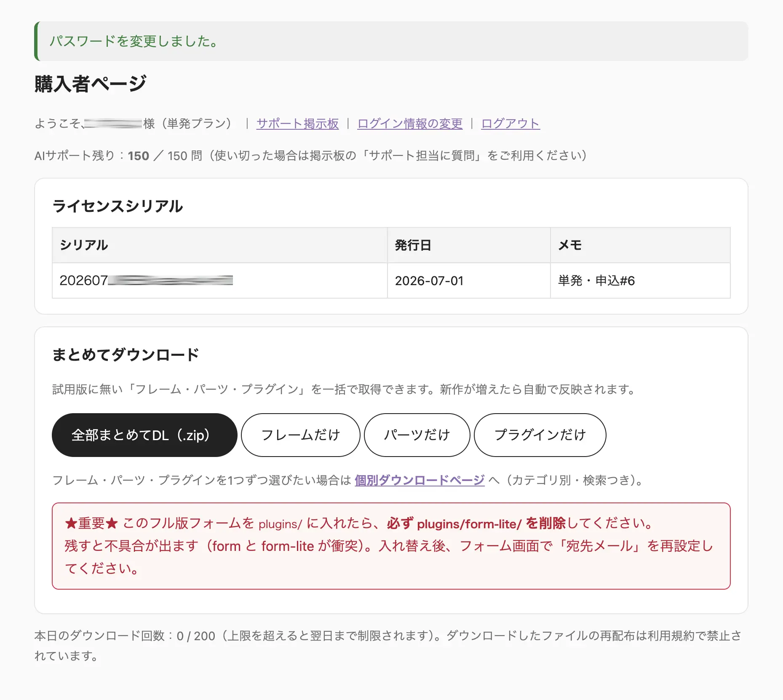Click the AIサポート残り count text

tap(311, 156)
